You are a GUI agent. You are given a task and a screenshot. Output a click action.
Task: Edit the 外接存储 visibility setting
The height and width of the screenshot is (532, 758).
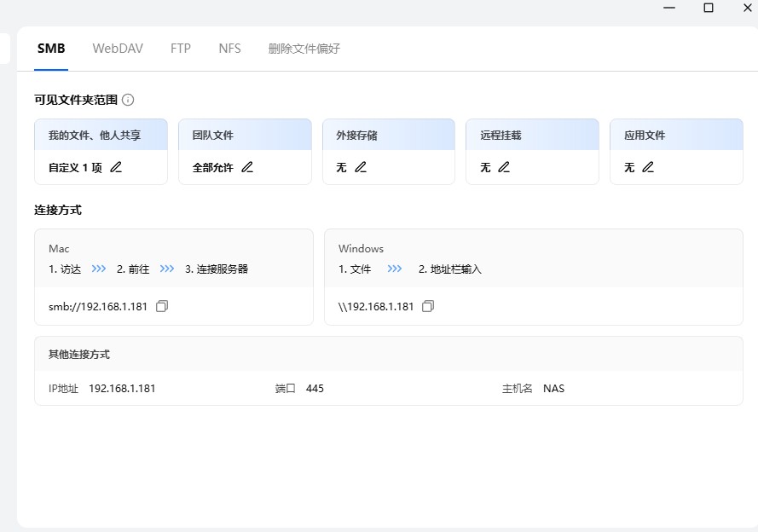pyautogui.click(x=361, y=167)
